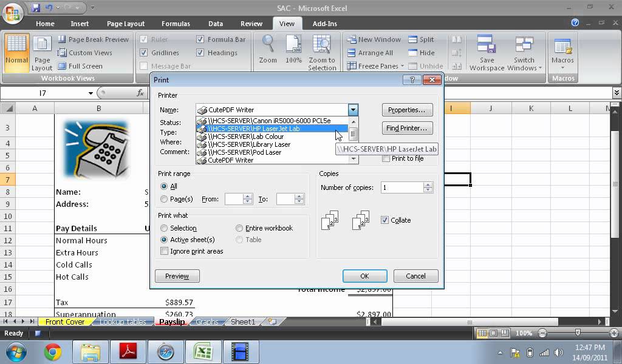Zoom in with the plus button
The width and height of the screenshot is (622, 364).
(x=614, y=333)
